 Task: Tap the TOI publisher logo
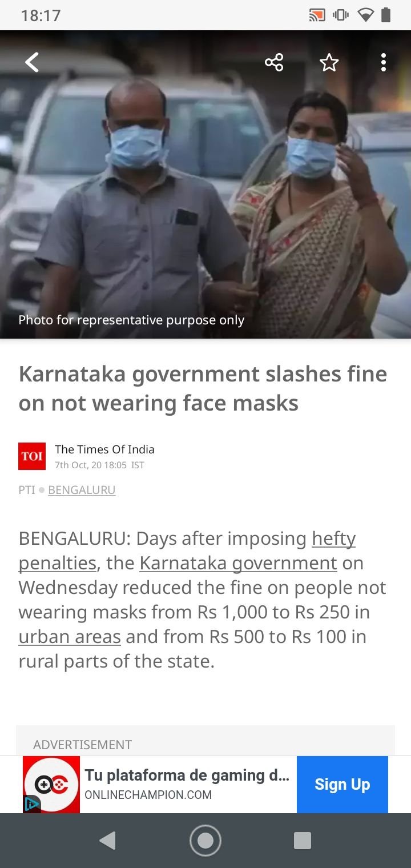(x=32, y=456)
